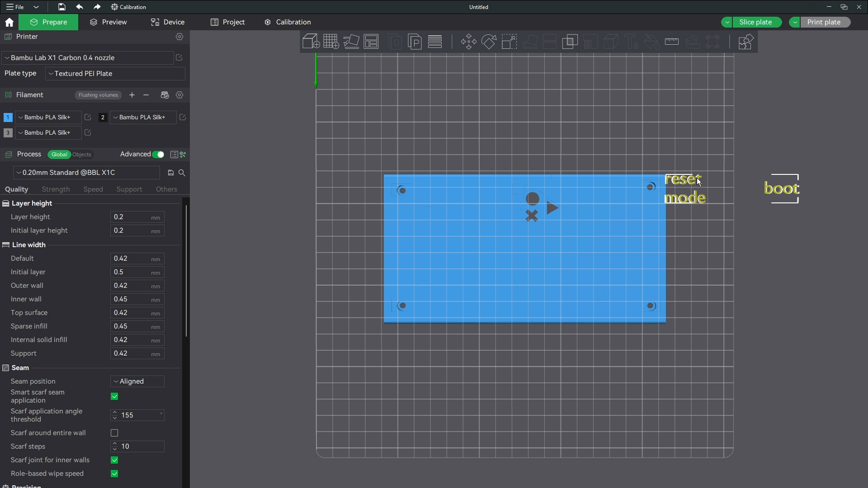Image resolution: width=868 pixels, height=488 pixels.
Task: Click the Add object cube icon
Action: point(311,42)
